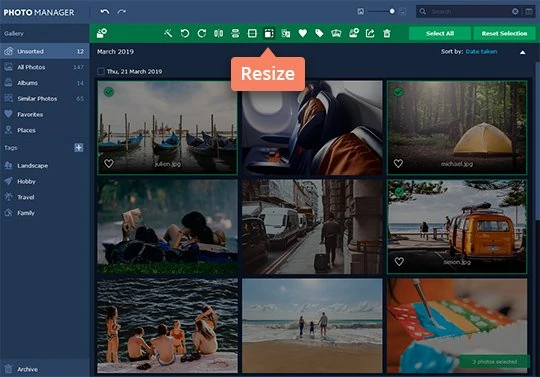The height and width of the screenshot is (377, 540).
Task: Filter by Travel tag
Action: click(x=44, y=197)
